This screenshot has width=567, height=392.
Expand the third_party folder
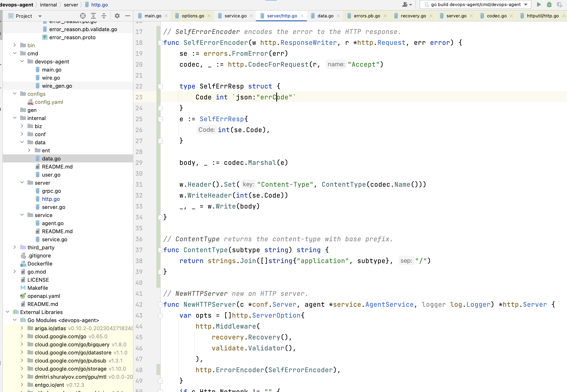(15, 247)
